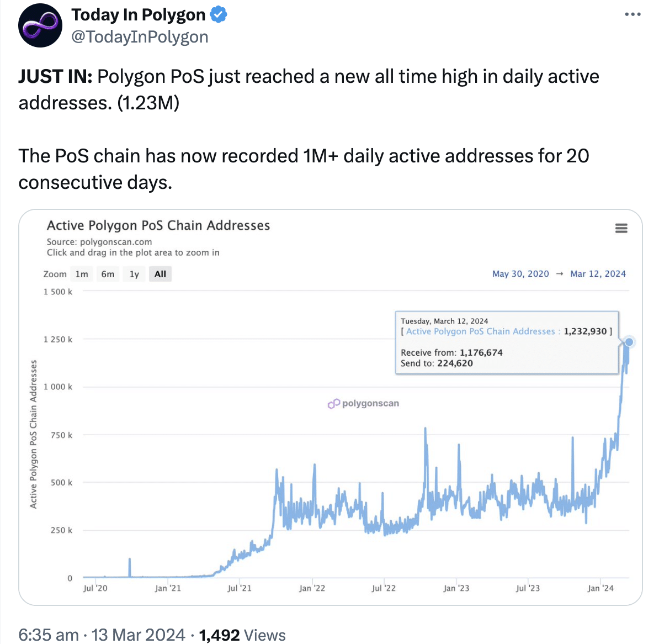Open the @TodayInPolygon handle link

[140, 37]
